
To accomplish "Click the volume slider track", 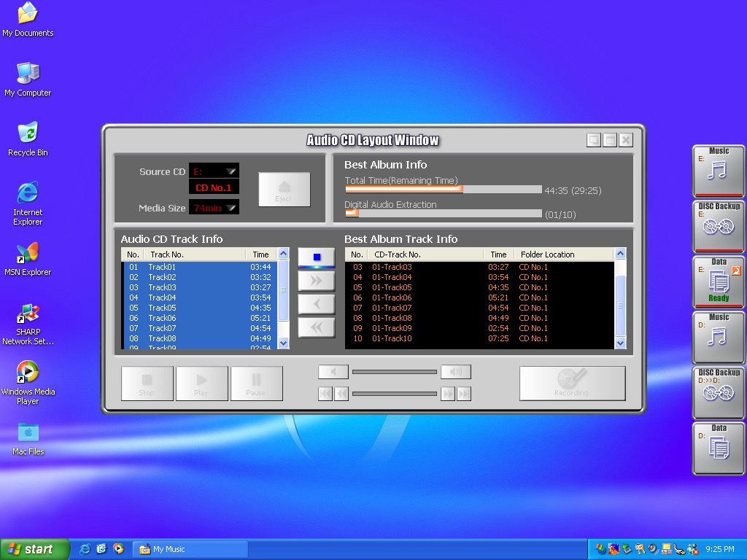I will 394,372.
